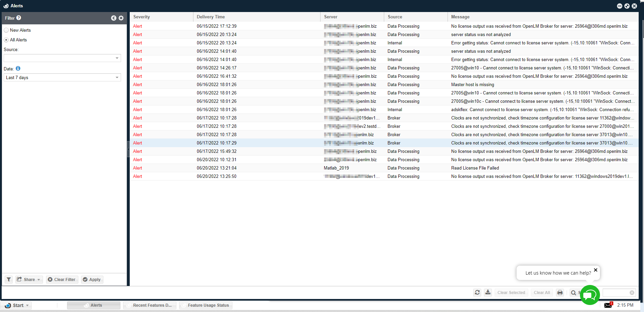Select the New Alerts radio button
Image resolution: width=644 pixels, height=312 pixels.
tap(6, 30)
